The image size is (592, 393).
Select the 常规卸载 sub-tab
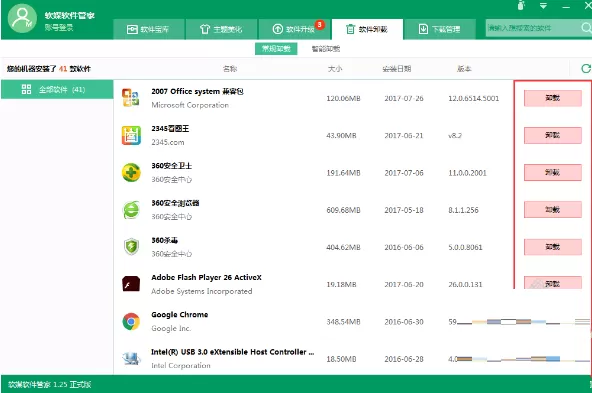pyautogui.click(x=276, y=49)
